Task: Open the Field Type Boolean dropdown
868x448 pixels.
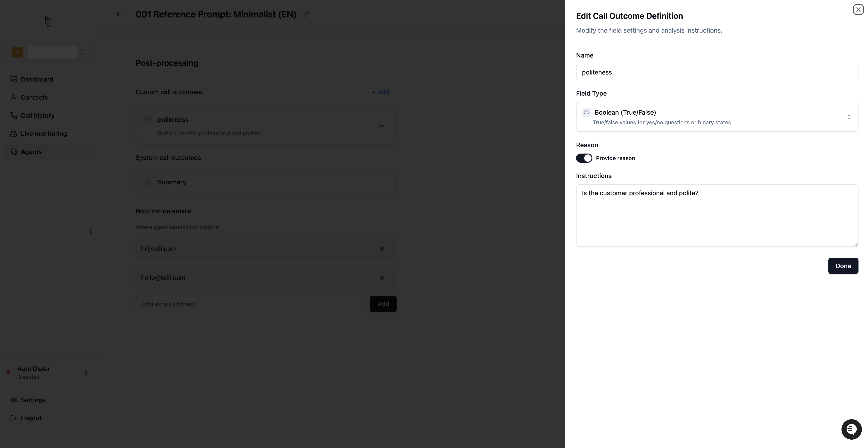Action: (717, 117)
